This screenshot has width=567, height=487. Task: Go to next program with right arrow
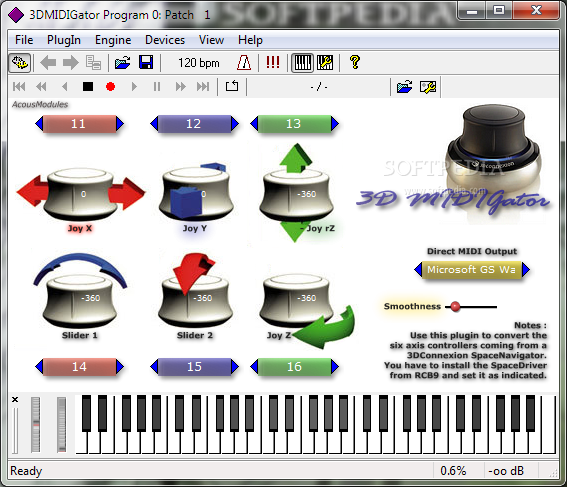pos(71,63)
